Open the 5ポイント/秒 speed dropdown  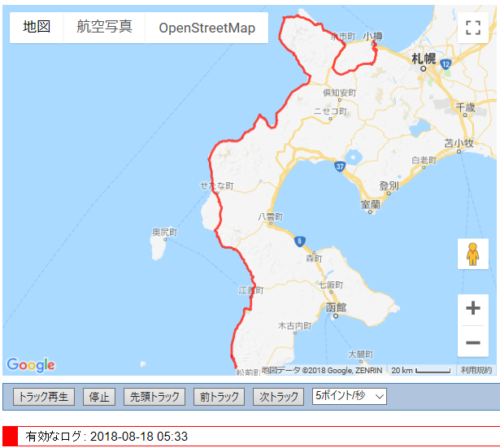[x=350, y=396]
